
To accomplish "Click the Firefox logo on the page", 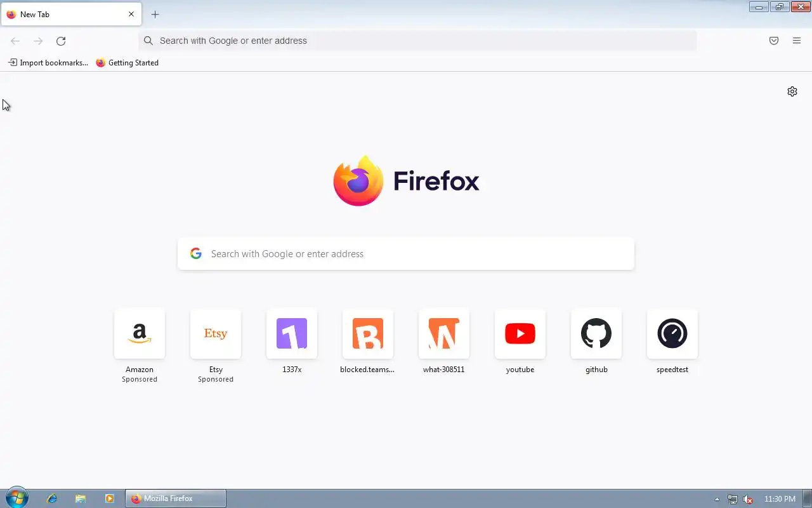I will click(406, 181).
